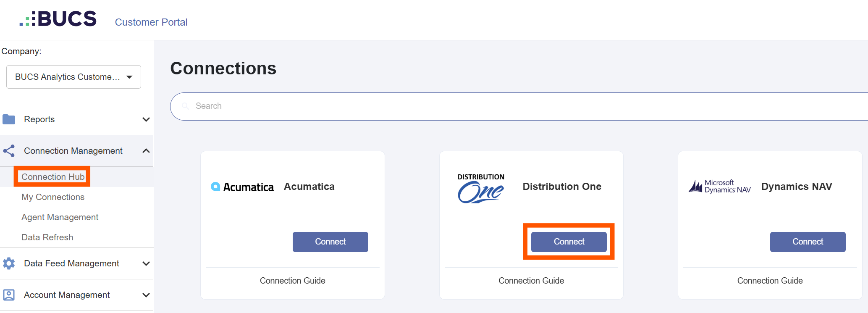Screen dimensions: 868x313
Task: Click the Account Management profile icon
Action: (9, 295)
